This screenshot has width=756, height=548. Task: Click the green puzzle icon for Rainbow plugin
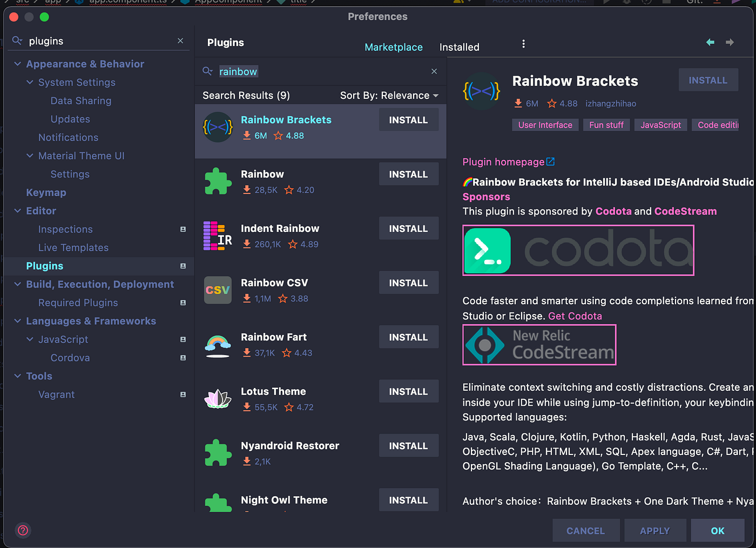[218, 182]
